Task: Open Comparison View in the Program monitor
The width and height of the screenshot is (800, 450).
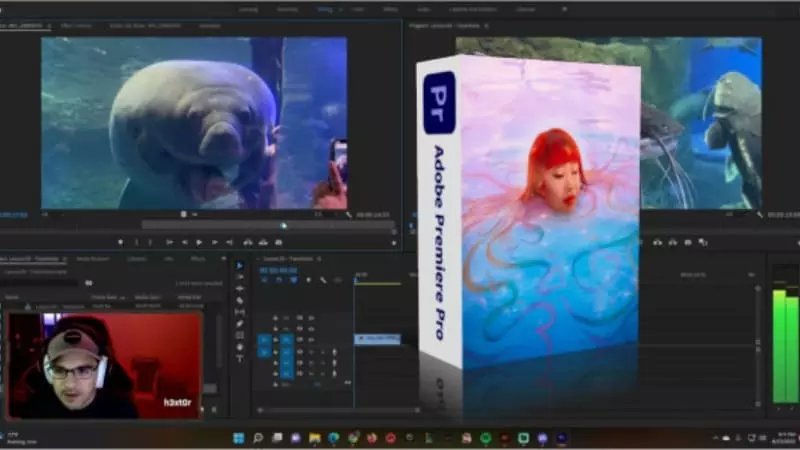Action: [703, 243]
